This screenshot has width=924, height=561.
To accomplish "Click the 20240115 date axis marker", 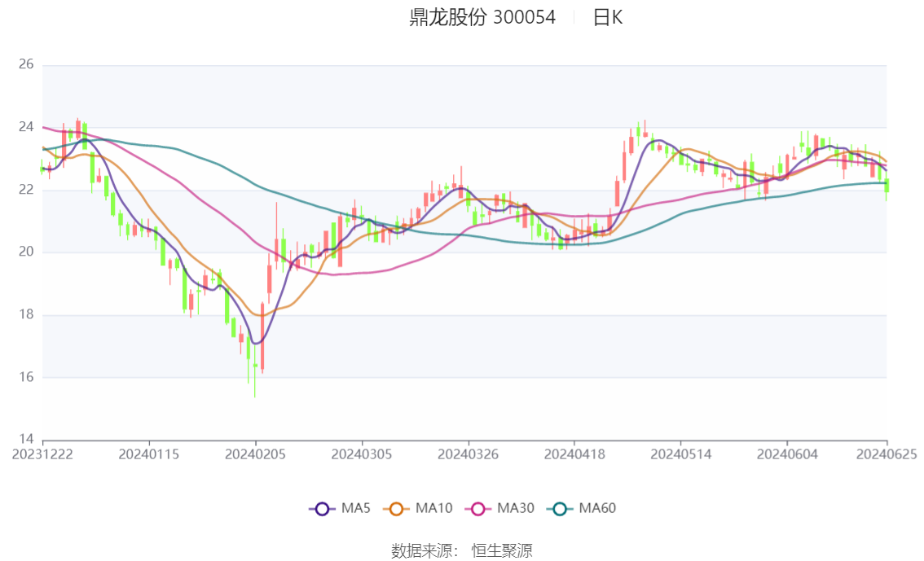I will tap(149, 454).
